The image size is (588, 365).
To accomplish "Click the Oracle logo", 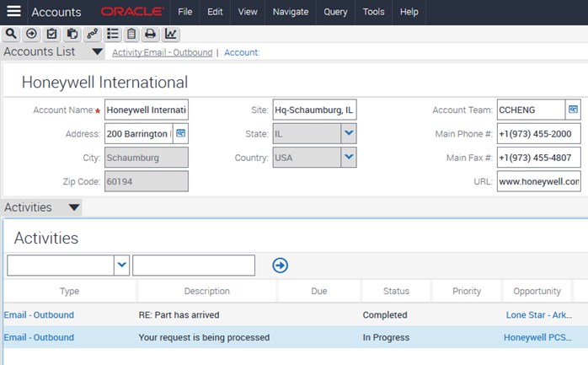I will tap(132, 12).
